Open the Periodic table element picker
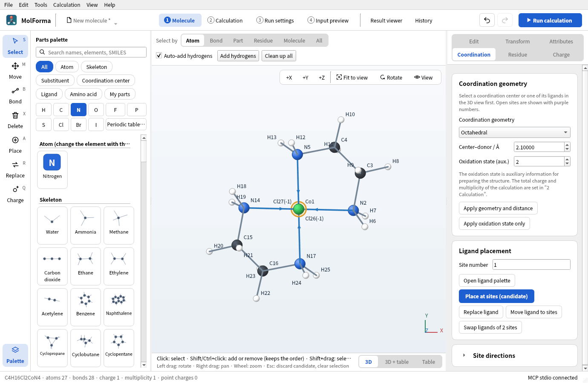The image size is (588, 383). (x=126, y=124)
